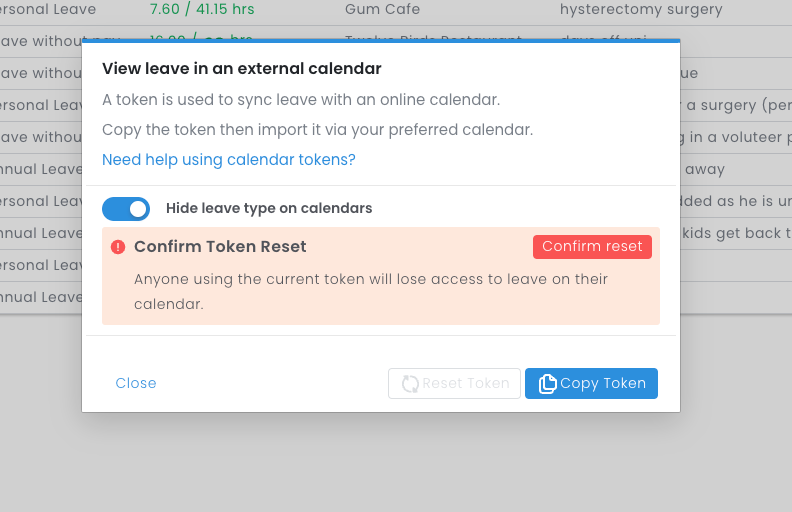Click the 'A token is used to sync' description
The height and width of the screenshot is (512, 792).
301,100
